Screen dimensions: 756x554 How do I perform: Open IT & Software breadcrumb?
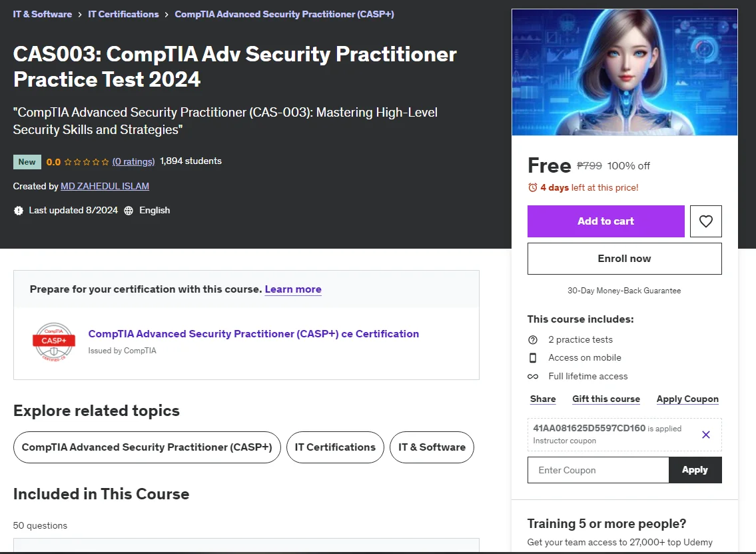pos(43,14)
